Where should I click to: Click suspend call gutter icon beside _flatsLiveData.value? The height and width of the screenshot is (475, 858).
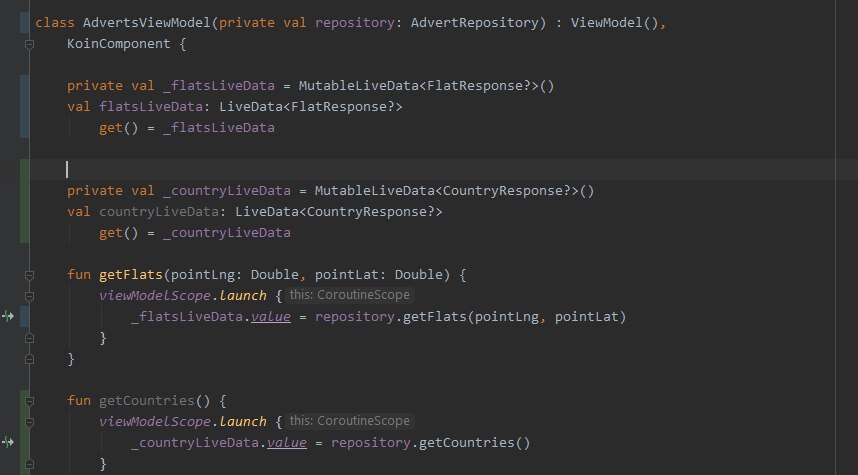[8, 316]
